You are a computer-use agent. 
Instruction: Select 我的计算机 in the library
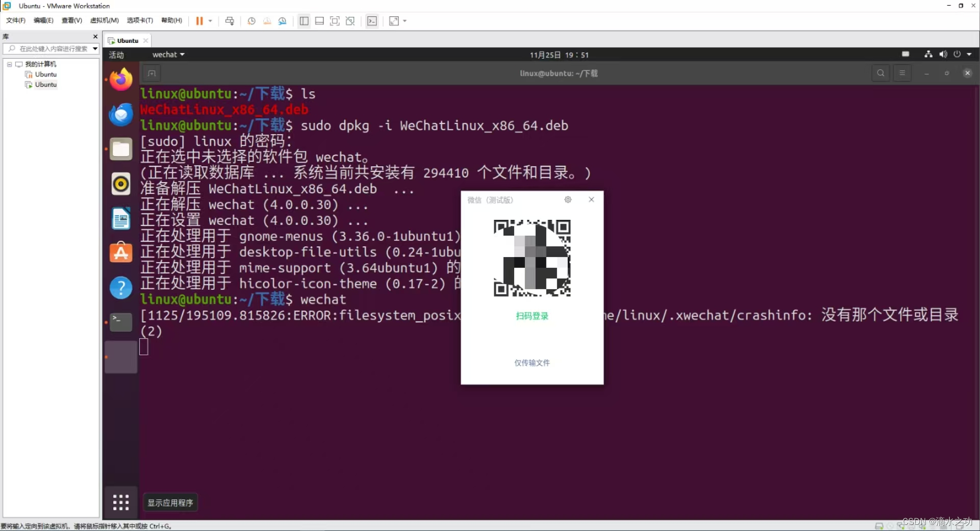coord(41,64)
